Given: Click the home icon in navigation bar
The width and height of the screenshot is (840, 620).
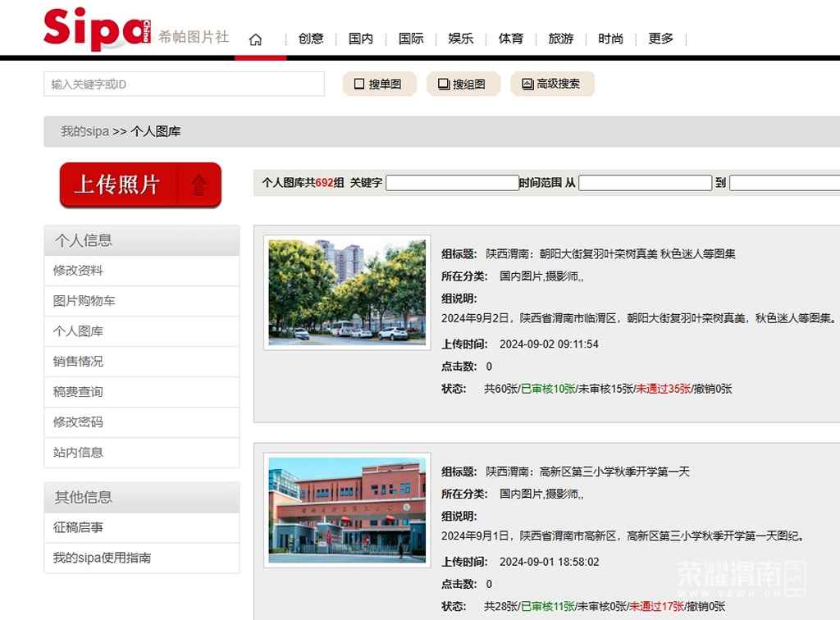Looking at the screenshot, I should (x=255, y=39).
